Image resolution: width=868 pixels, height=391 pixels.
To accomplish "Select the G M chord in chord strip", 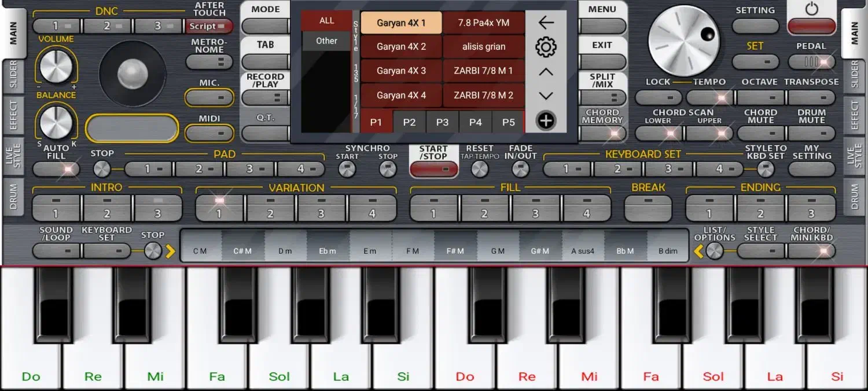I will coord(498,251).
